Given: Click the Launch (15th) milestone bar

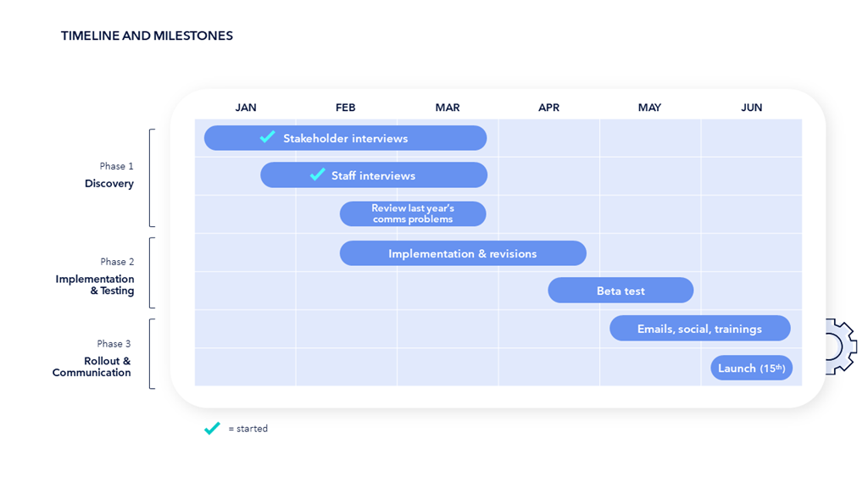Looking at the screenshot, I should (751, 368).
